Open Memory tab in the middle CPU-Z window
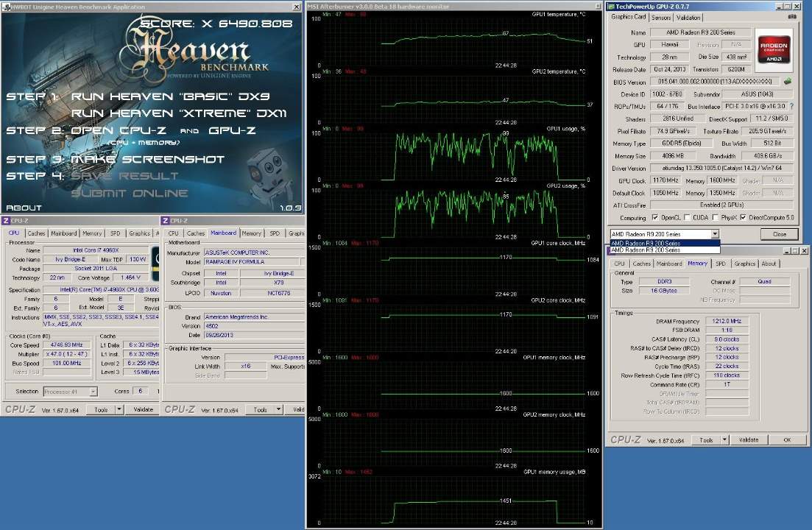 pyautogui.click(x=251, y=233)
